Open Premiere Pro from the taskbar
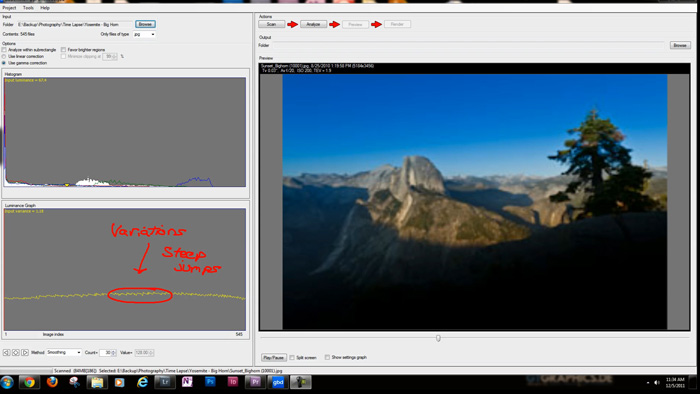 click(255, 382)
